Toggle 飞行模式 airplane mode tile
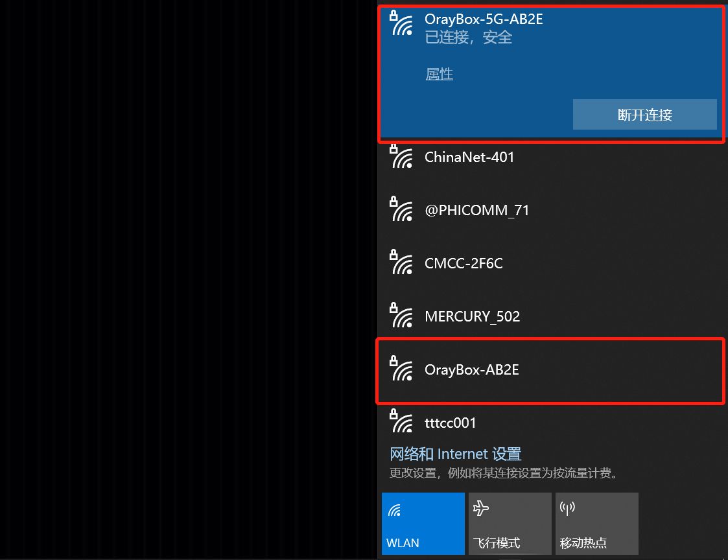The width and height of the screenshot is (728, 560). [510, 524]
